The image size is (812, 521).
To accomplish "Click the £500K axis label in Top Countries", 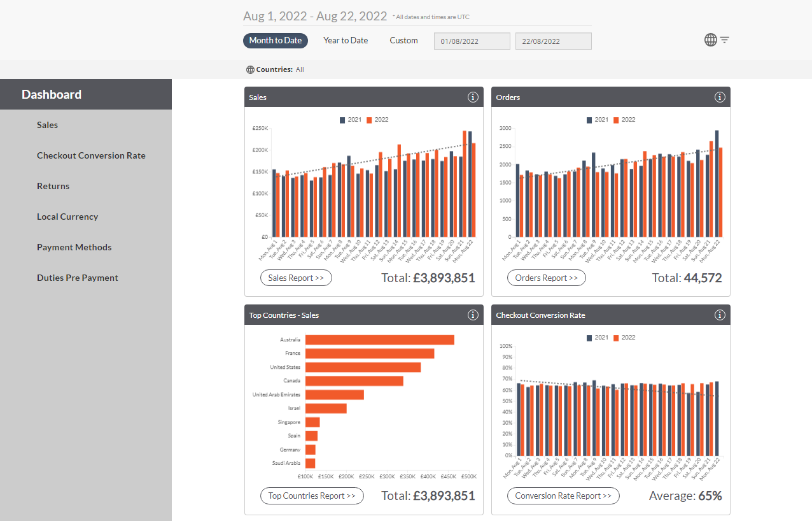I will click(x=469, y=476).
